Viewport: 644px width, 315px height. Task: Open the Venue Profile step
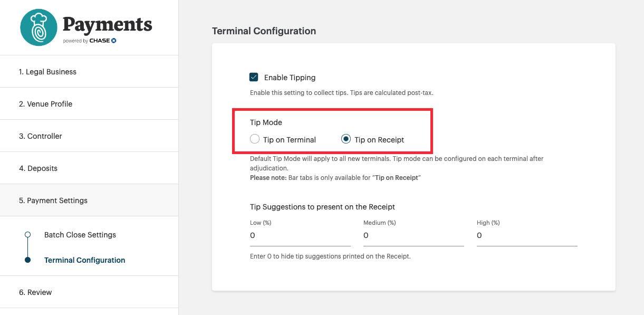point(45,103)
